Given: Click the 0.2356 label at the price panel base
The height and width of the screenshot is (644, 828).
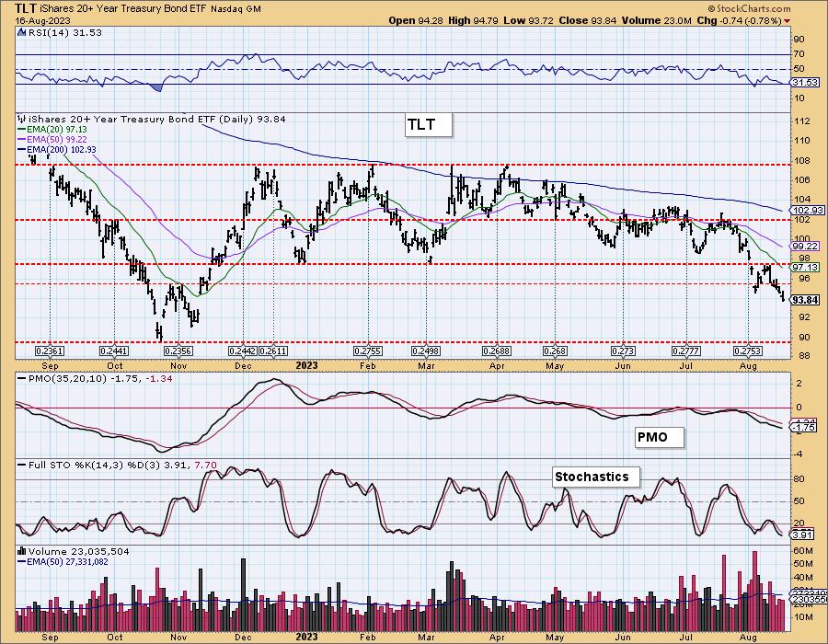Looking at the screenshot, I should [x=178, y=351].
